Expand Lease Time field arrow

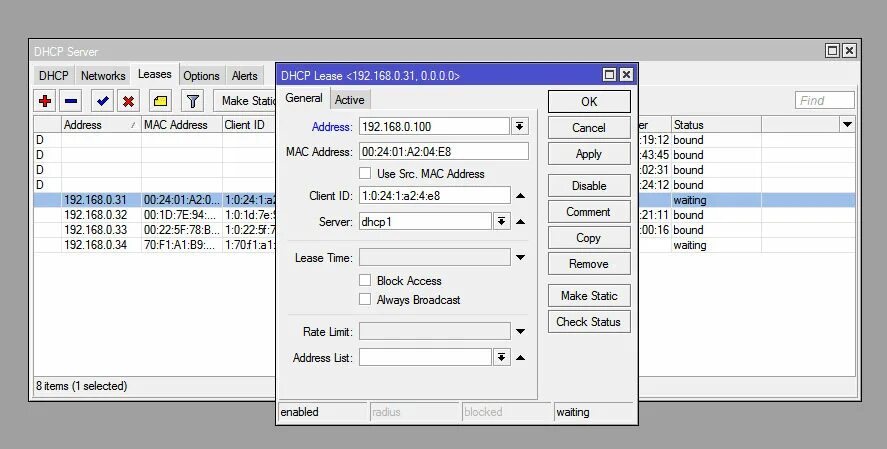(520, 258)
